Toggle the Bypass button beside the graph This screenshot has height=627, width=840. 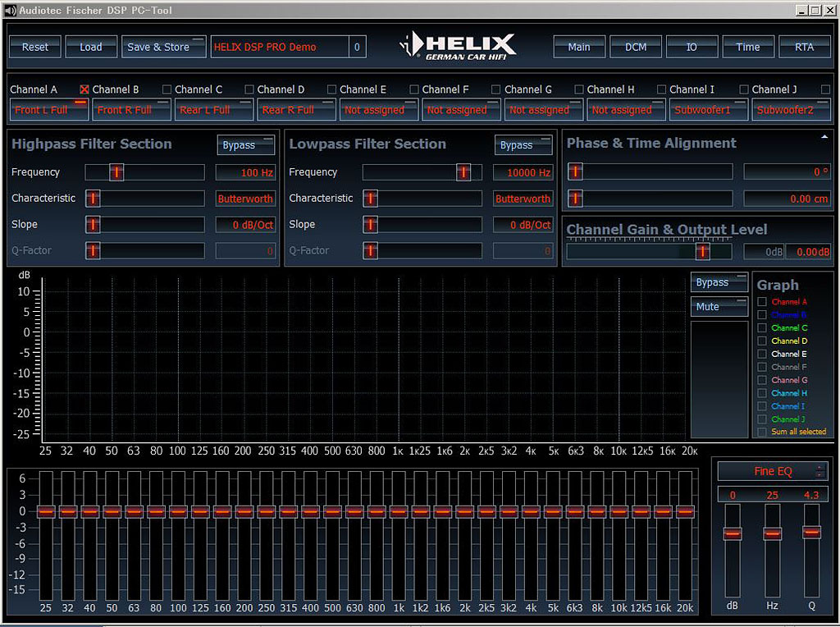719,282
